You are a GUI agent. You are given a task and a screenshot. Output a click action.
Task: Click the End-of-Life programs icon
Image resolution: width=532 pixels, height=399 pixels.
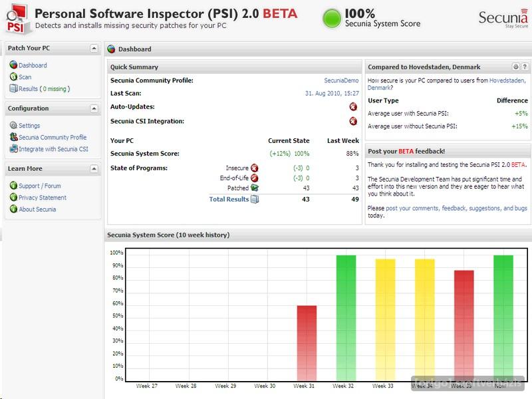tap(255, 178)
